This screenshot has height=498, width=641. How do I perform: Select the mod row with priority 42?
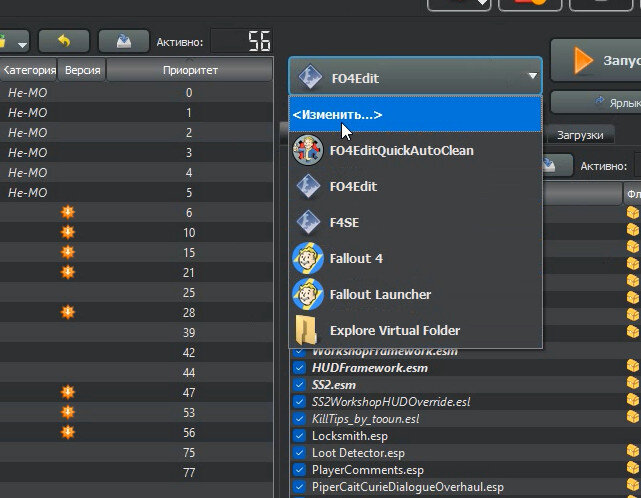pyautogui.click(x=137, y=353)
